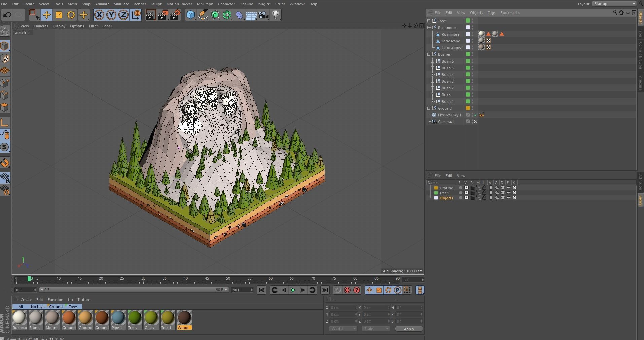Toggle Camera.1 visibility dots
Image resolution: width=644 pixels, height=340 pixels.
click(x=472, y=122)
